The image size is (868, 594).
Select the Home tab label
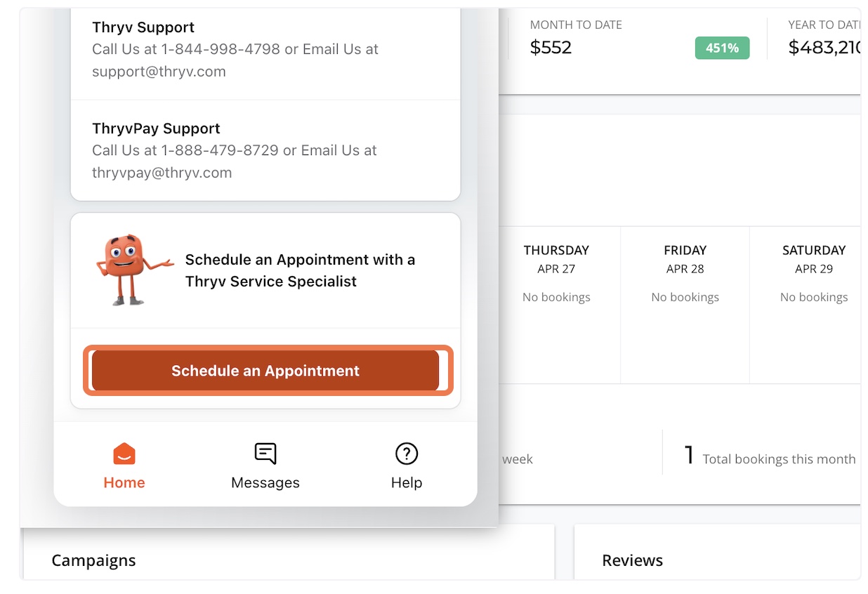124,483
